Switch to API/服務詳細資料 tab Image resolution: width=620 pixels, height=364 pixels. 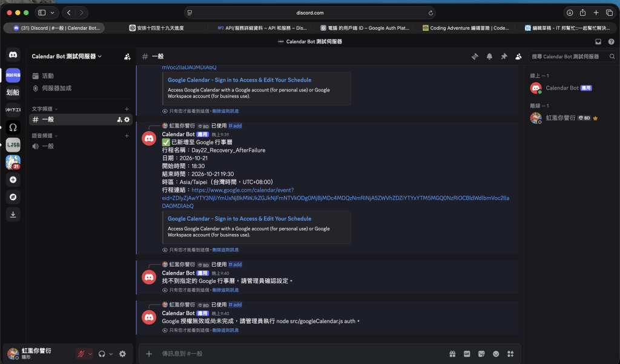click(x=262, y=28)
